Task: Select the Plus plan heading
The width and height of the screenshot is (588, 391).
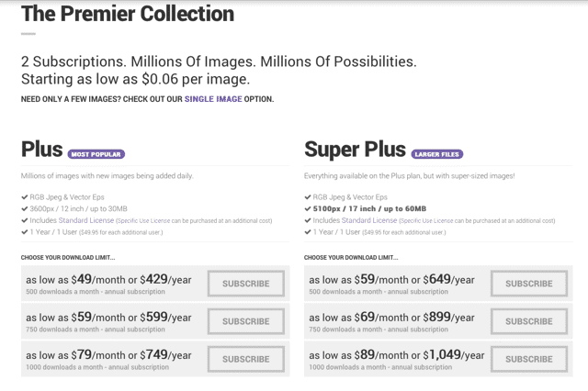Action: point(42,149)
